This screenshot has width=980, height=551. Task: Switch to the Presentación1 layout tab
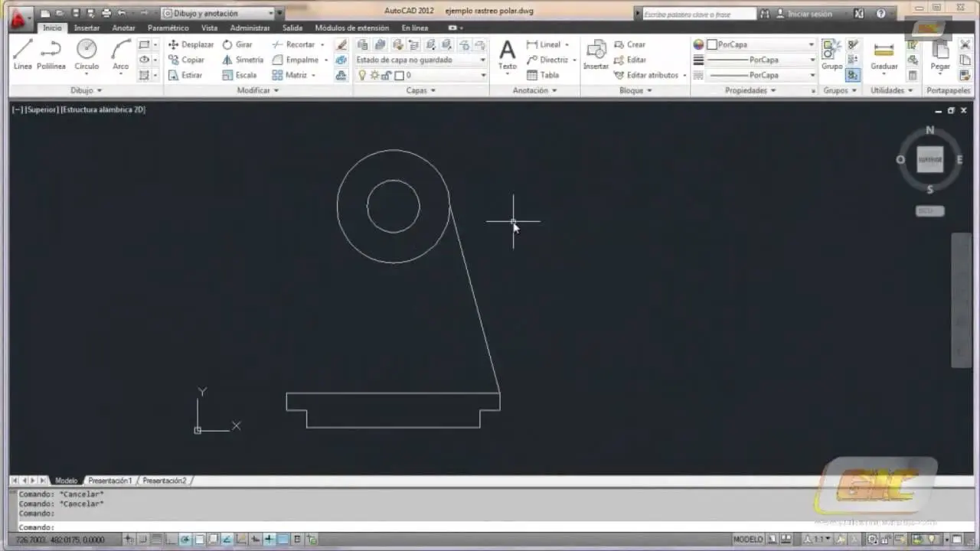[x=109, y=481]
